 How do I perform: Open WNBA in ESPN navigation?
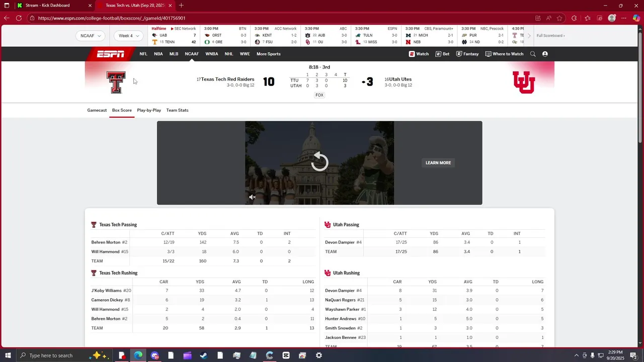212,54
